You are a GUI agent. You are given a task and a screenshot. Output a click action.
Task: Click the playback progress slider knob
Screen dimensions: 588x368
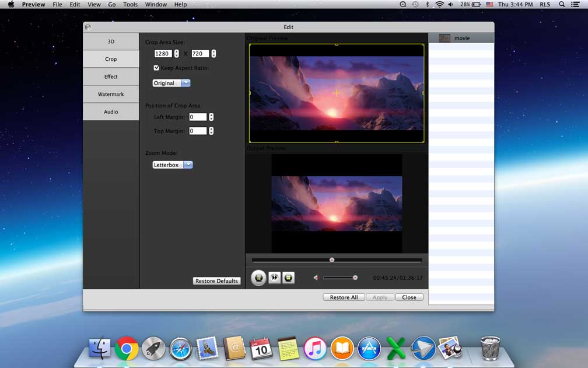tap(331, 260)
